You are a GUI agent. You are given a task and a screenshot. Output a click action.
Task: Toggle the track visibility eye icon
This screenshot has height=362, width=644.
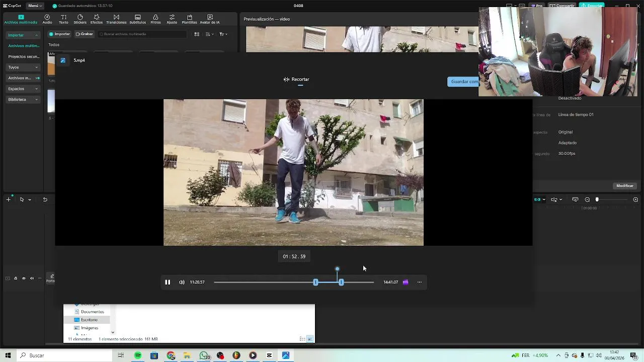click(x=24, y=278)
